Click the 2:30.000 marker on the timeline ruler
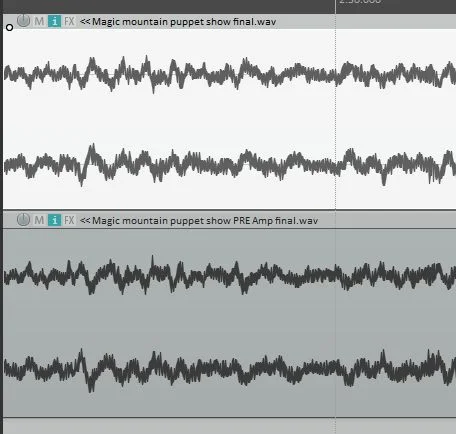Image resolution: width=456 pixels, height=434 pixels. point(360,2)
